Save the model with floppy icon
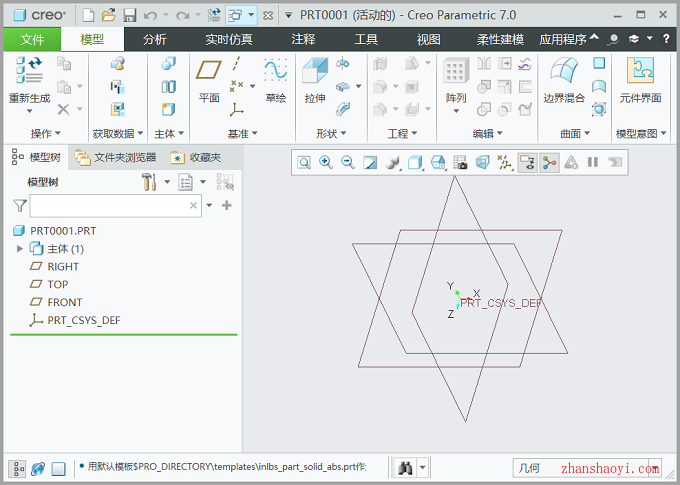Screen dimensions: 680x485 pos(130,16)
